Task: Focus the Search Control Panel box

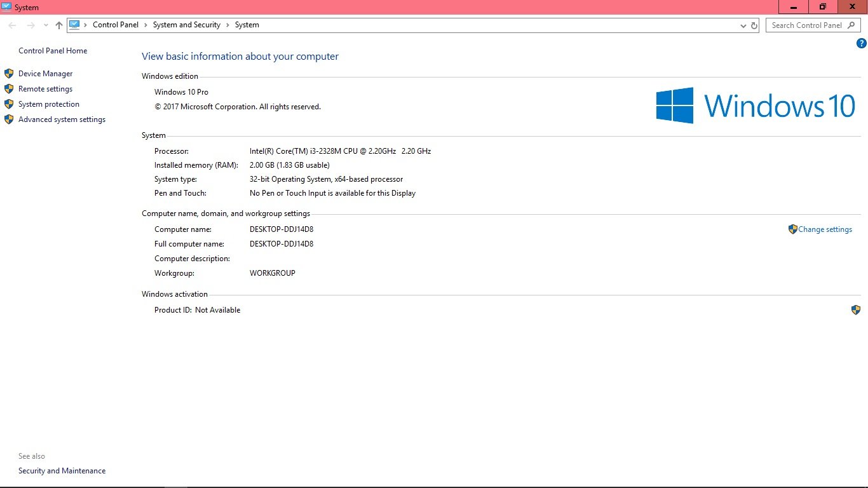Action: (814, 25)
